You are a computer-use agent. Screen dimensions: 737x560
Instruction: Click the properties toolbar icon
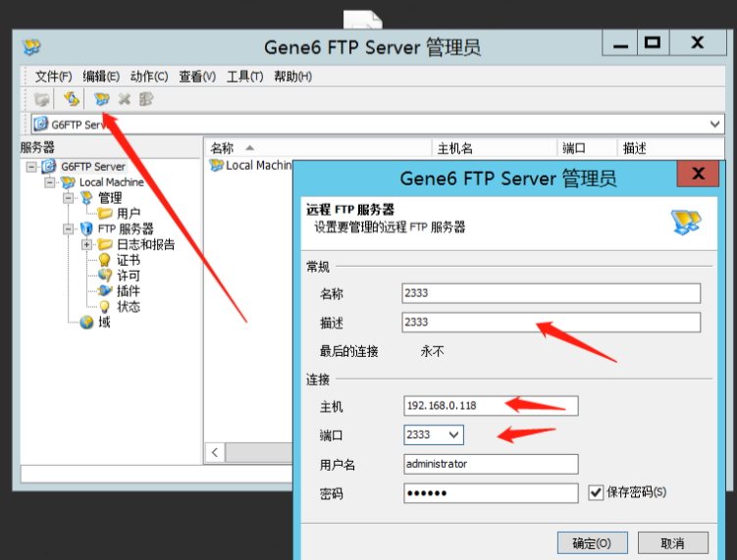146,99
